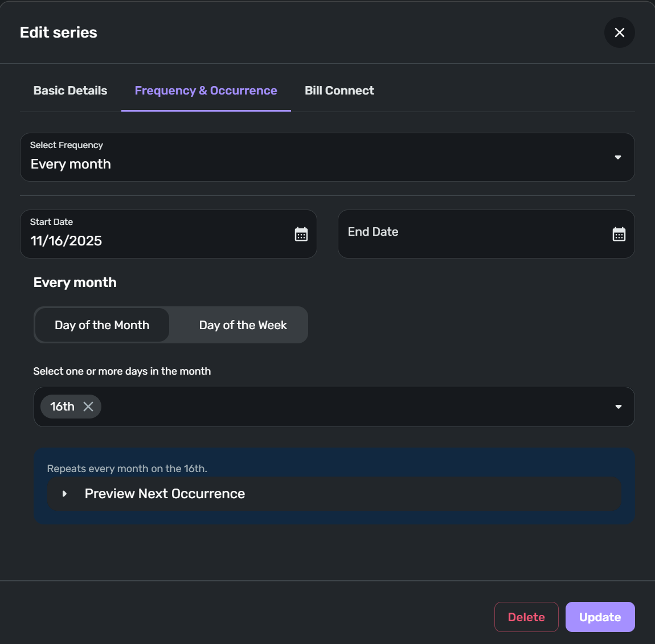Open the End Date calendar picker icon

pyautogui.click(x=619, y=234)
